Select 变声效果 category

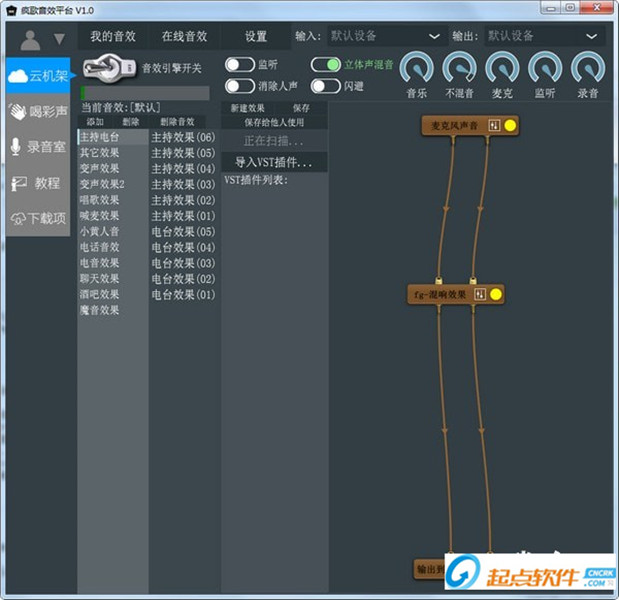click(113, 169)
